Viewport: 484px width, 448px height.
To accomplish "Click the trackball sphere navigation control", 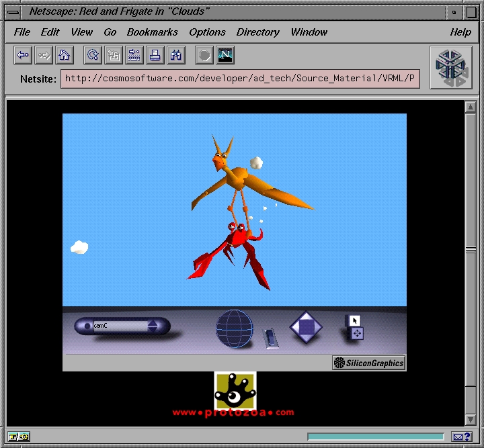I will 234,328.
